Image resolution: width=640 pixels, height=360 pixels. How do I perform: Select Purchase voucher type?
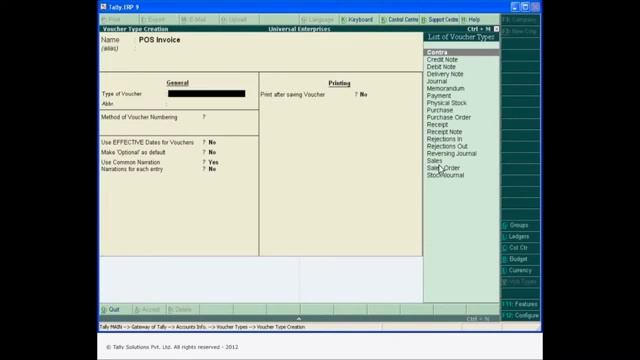(440, 110)
